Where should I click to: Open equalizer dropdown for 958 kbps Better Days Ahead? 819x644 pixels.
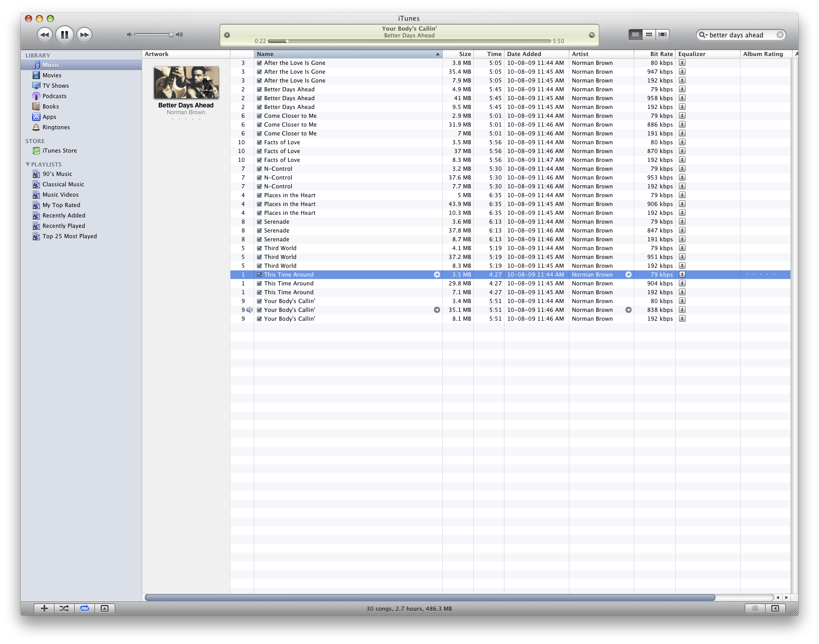tap(682, 98)
